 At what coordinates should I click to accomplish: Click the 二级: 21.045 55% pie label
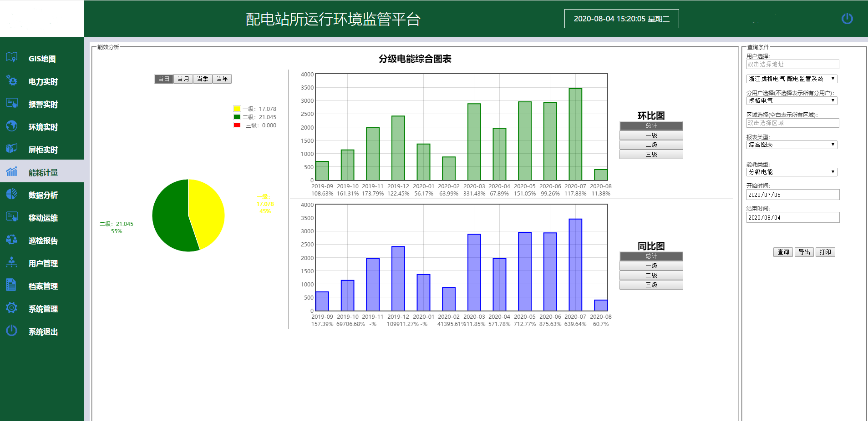pos(117,227)
